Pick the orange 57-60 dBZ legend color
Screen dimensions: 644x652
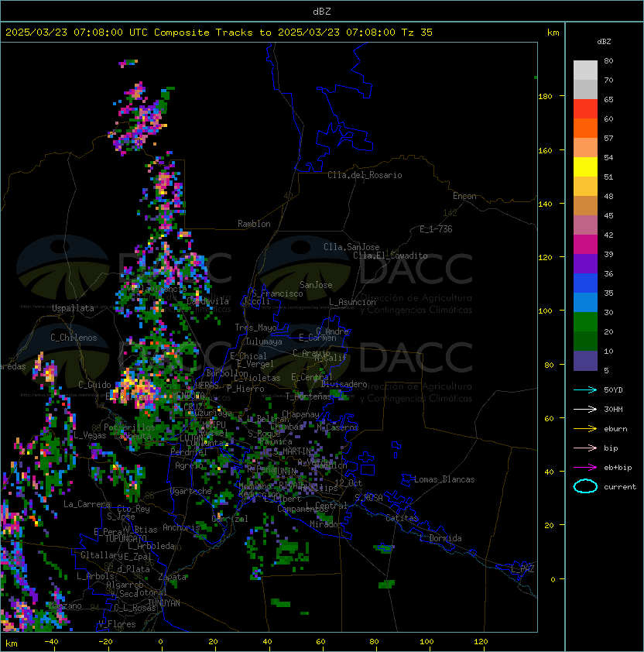[x=585, y=129]
